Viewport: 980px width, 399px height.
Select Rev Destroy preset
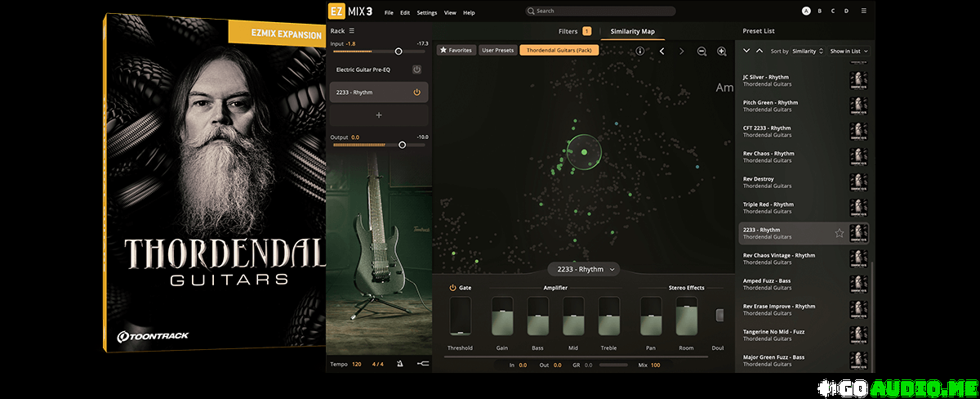click(x=804, y=182)
